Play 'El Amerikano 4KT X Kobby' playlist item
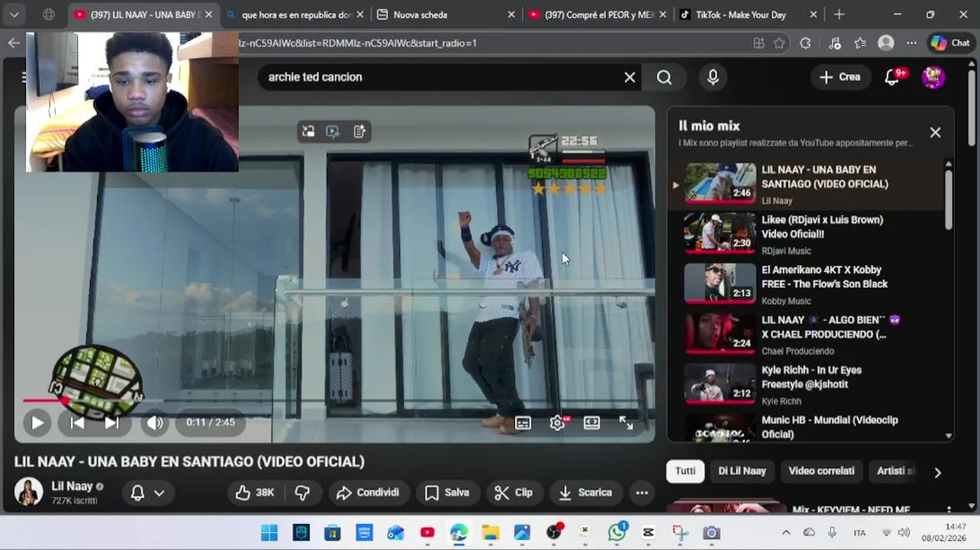The image size is (980, 550). (807, 284)
